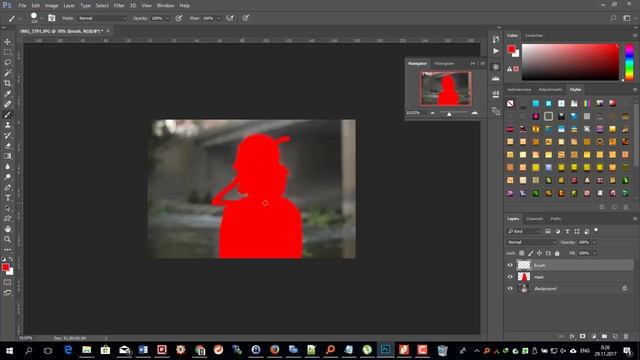This screenshot has height=360, width=640.
Task: Add a layer mask
Action: click(582, 336)
